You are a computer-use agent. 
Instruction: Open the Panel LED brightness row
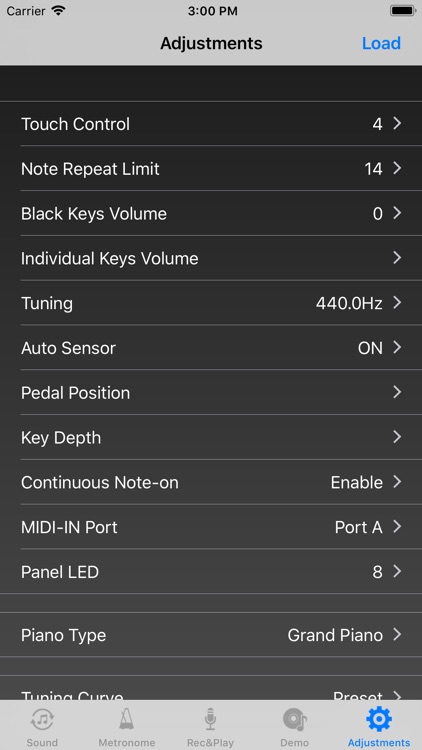(x=211, y=572)
